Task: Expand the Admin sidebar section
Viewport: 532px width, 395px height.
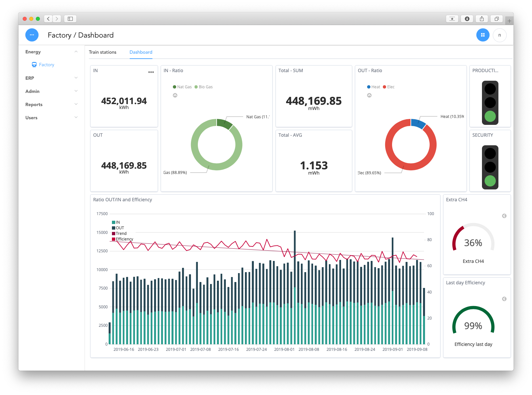Action: [52, 91]
